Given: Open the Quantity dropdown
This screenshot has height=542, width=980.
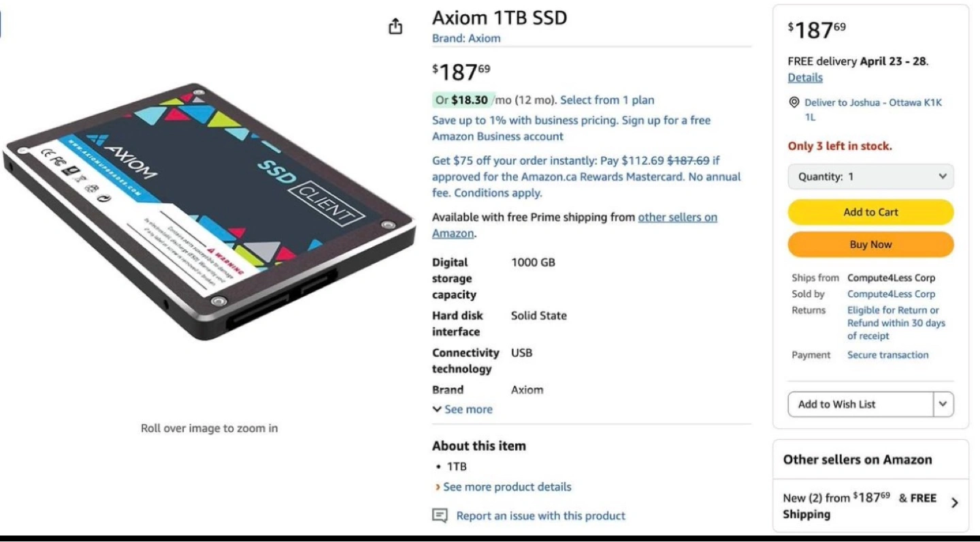Looking at the screenshot, I should coord(870,176).
